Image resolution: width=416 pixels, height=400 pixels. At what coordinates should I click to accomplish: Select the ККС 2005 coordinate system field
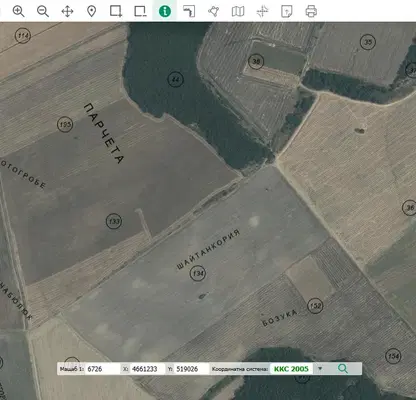(x=291, y=369)
